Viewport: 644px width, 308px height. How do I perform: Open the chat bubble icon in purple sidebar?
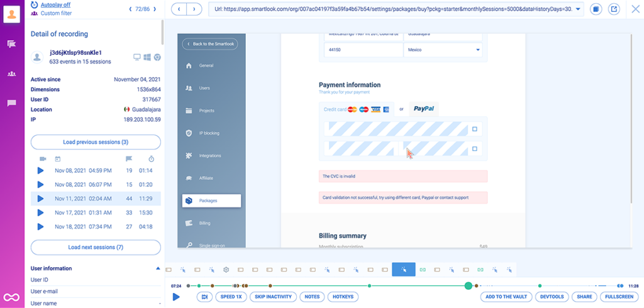coord(11,103)
